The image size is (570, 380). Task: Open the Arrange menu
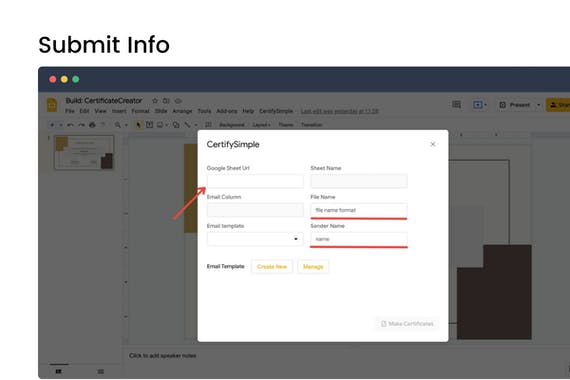pyautogui.click(x=182, y=111)
